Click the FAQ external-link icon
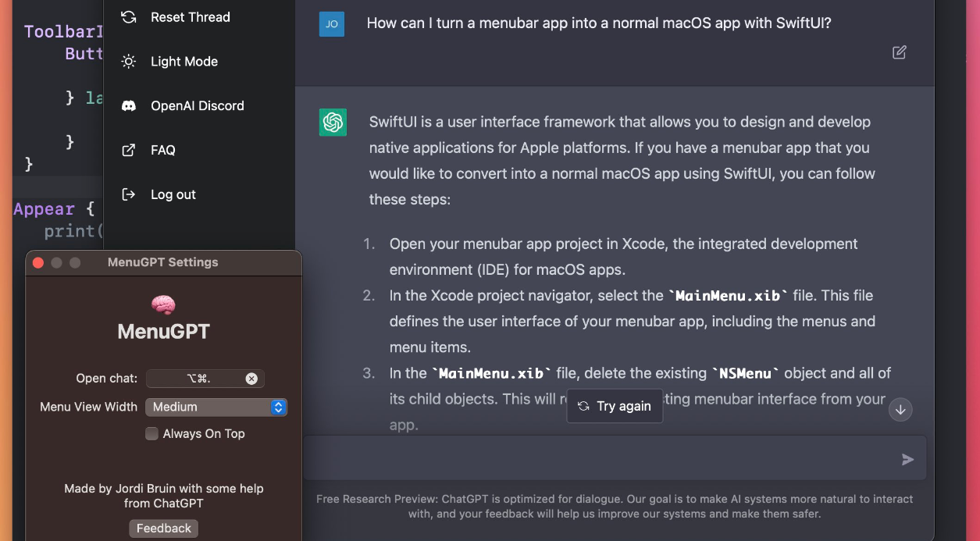The image size is (980, 541). point(128,150)
